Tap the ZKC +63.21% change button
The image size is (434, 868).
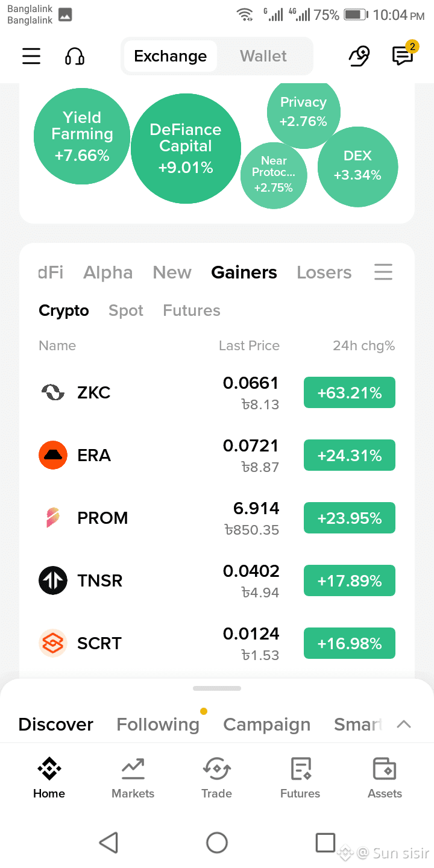coord(350,393)
